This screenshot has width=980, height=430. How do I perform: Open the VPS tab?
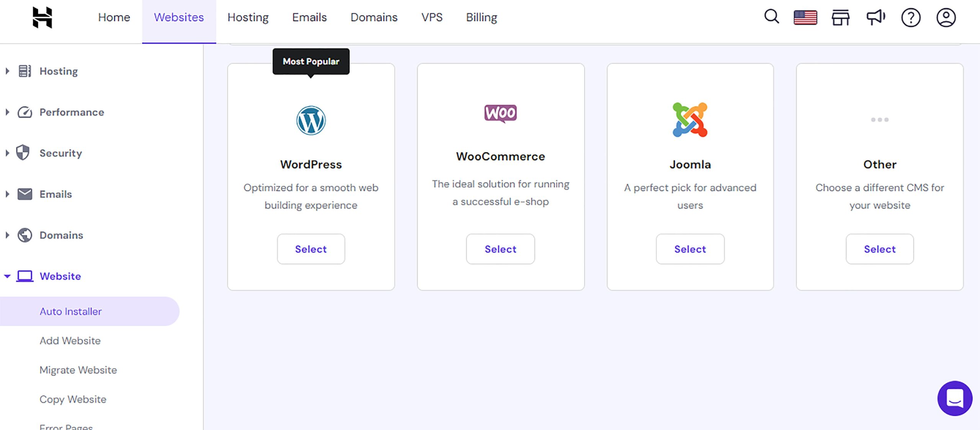point(432,18)
